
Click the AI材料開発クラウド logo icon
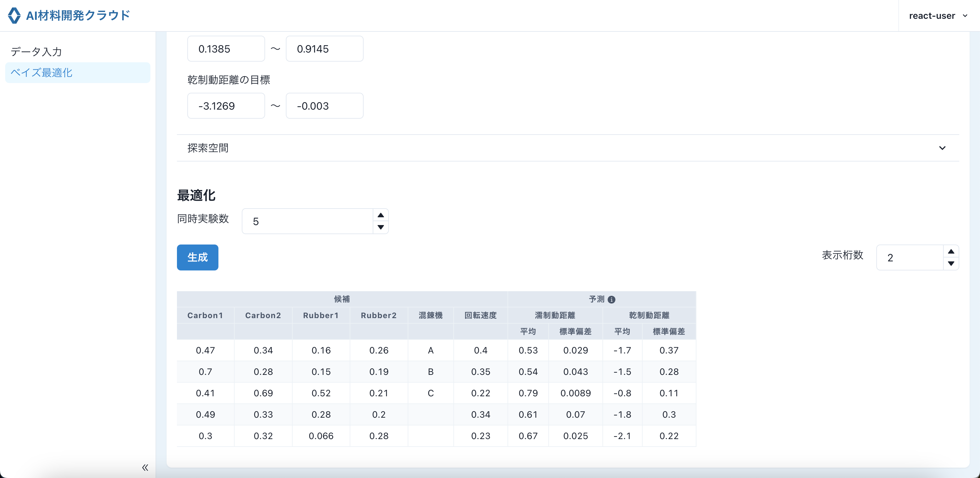coord(14,16)
